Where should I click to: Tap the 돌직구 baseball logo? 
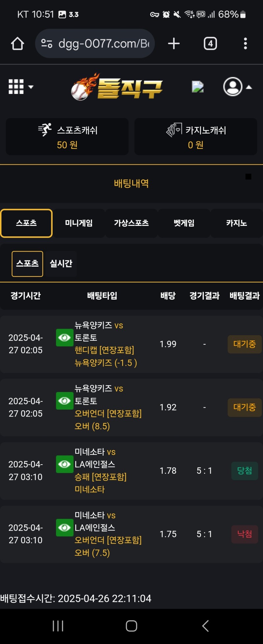pos(117,87)
